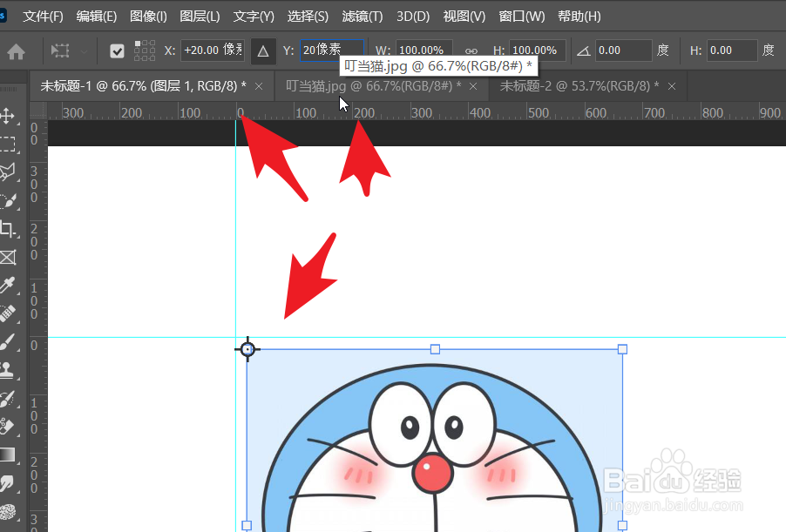Select the Gradient tool

7,455
